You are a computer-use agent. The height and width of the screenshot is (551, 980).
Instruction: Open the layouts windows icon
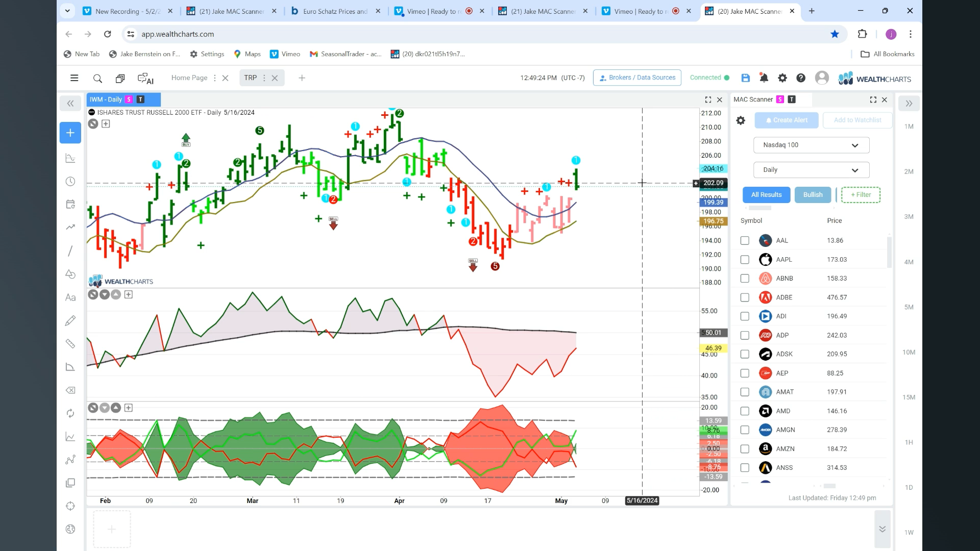coord(120,78)
